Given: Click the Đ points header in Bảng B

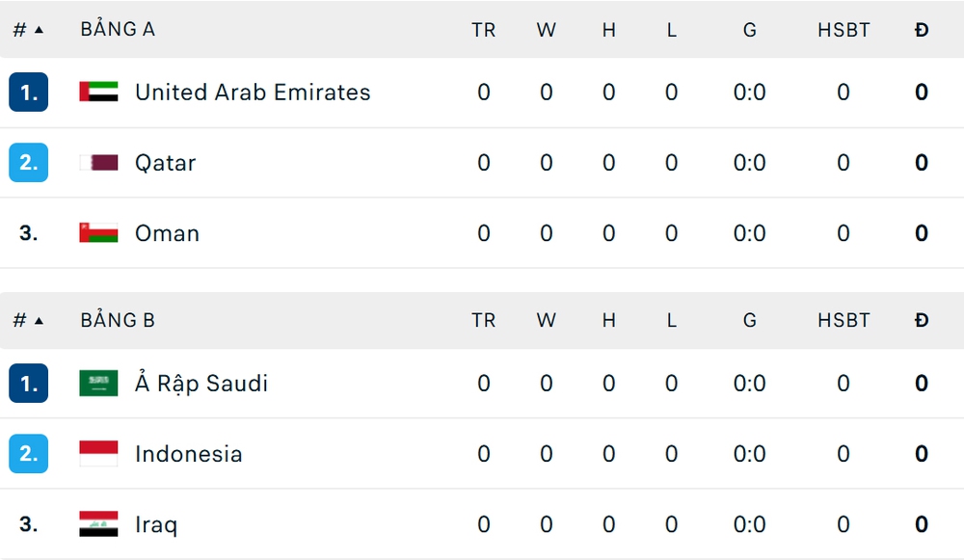Looking at the screenshot, I should tap(922, 321).
